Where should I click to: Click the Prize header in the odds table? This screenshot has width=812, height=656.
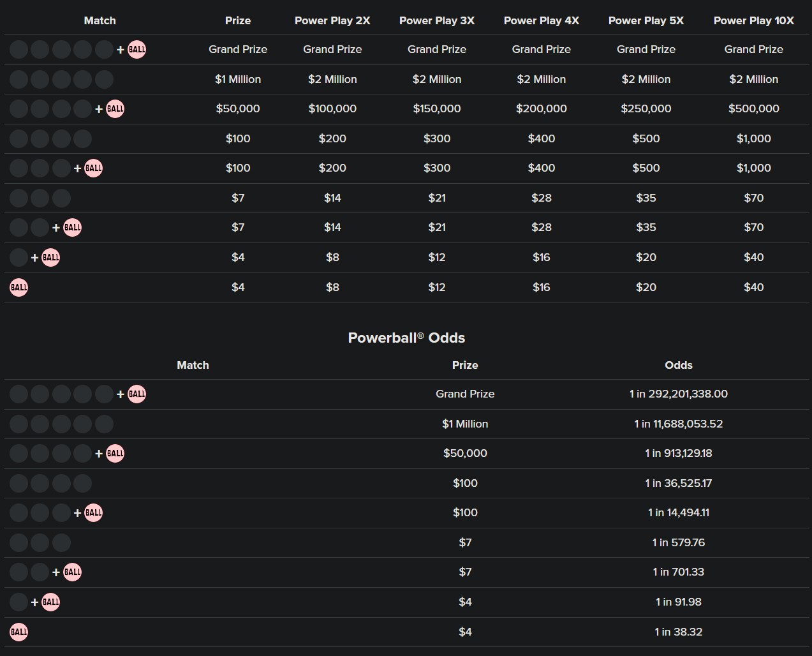coord(465,365)
